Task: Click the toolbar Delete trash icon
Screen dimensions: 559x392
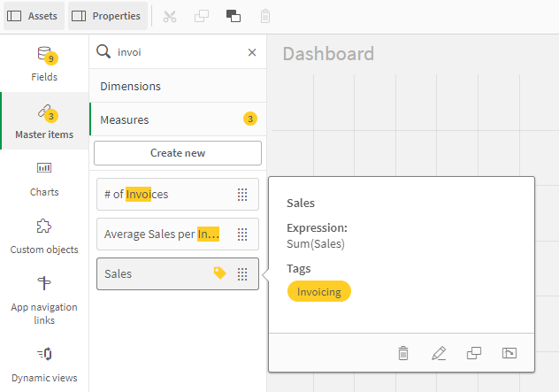Action: tap(265, 16)
